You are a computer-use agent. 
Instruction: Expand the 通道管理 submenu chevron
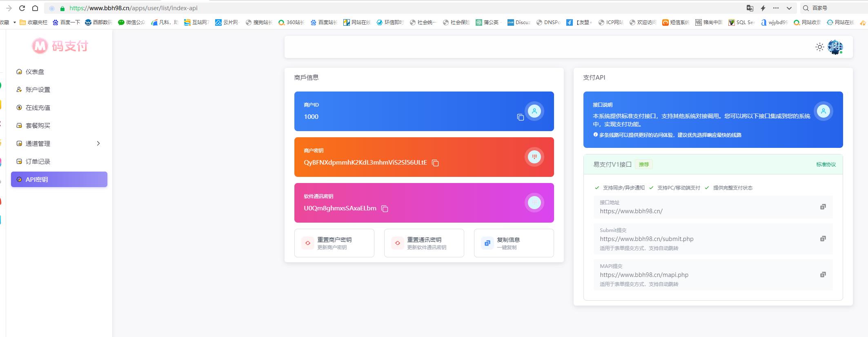pyautogui.click(x=98, y=143)
